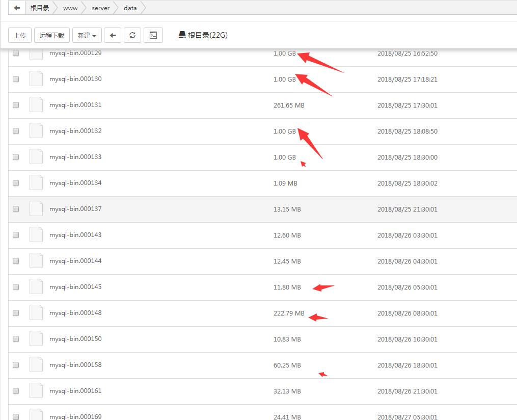This screenshot has height=420, width=517.
Task: Click the data breadcrumb segment
Action: point(130,8)
